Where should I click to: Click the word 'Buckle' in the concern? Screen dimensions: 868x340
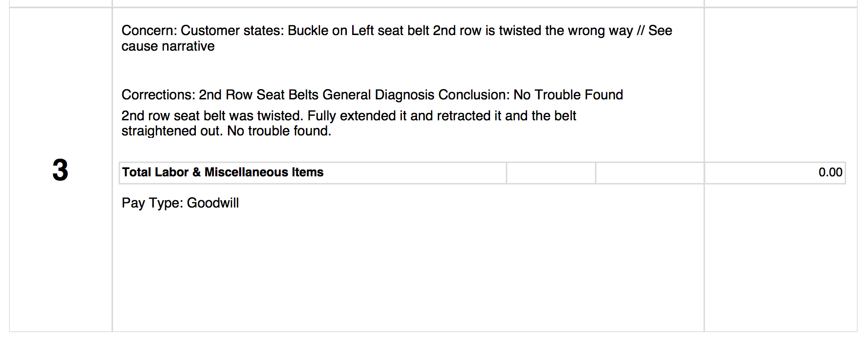(x=308, y=31)
